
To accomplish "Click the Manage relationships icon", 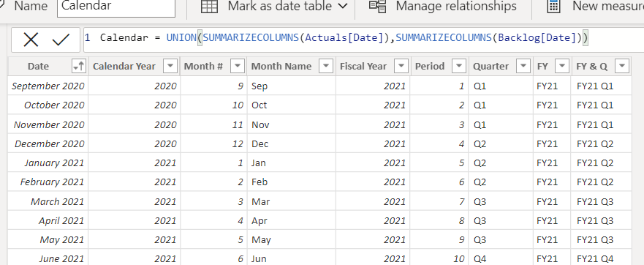I will point(377,6).
